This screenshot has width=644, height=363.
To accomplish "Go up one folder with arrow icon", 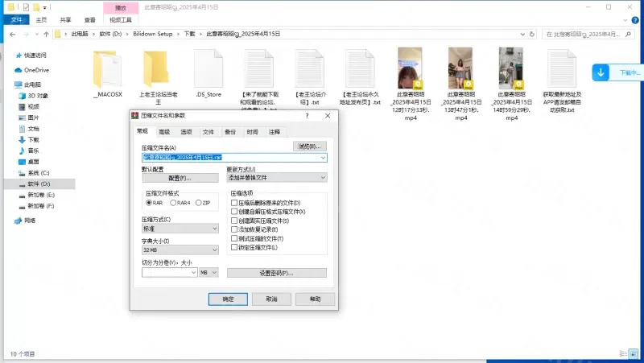I will [x=46, y=34].
